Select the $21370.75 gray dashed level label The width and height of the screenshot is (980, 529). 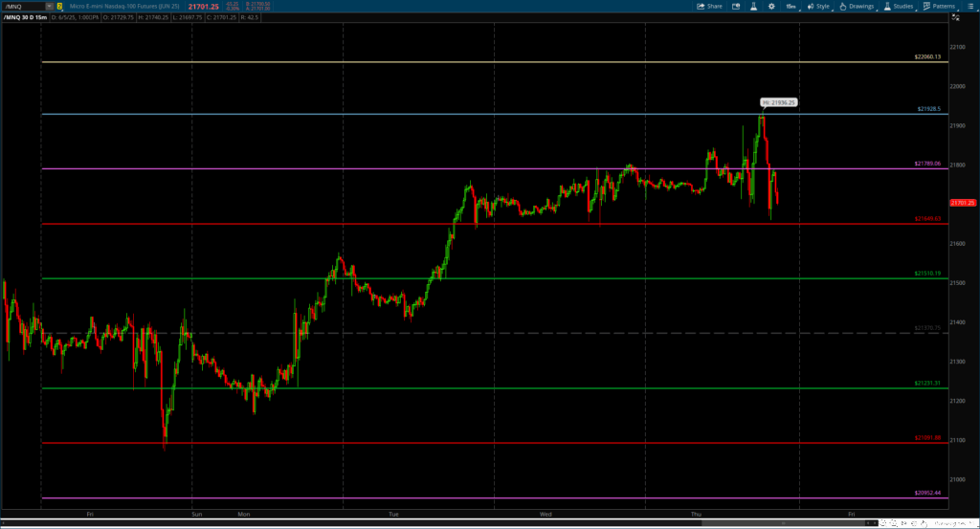click(927, 328)
